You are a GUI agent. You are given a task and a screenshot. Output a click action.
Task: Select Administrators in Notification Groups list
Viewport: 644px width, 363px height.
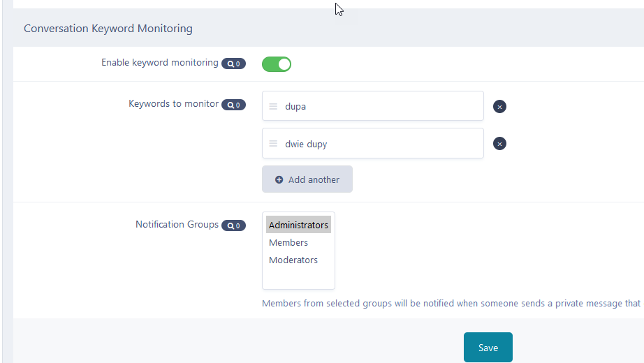coord(298,225)
